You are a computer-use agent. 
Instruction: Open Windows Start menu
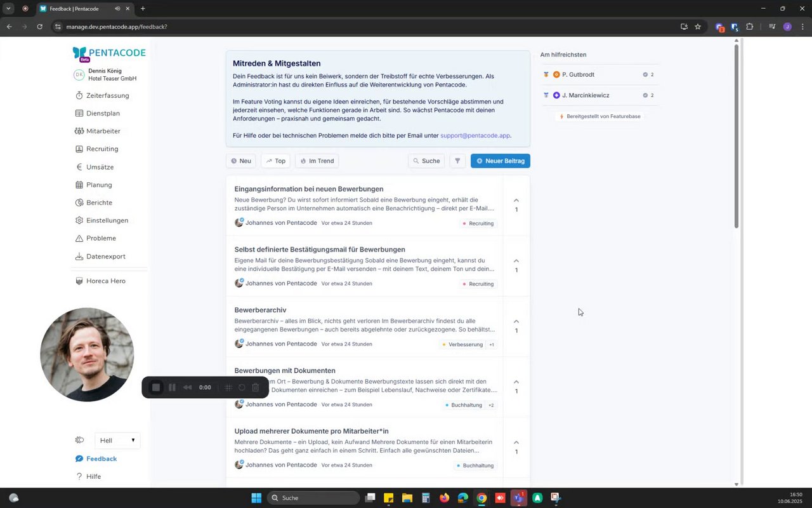pos(256,498)
